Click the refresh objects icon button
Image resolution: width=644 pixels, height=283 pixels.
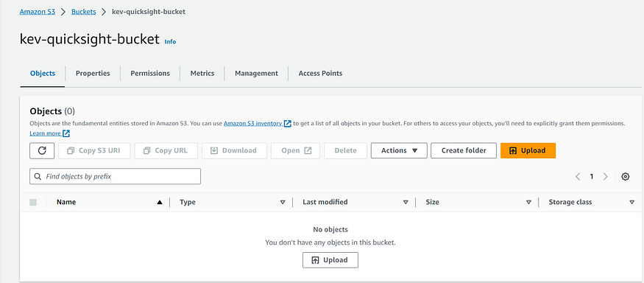42,150
